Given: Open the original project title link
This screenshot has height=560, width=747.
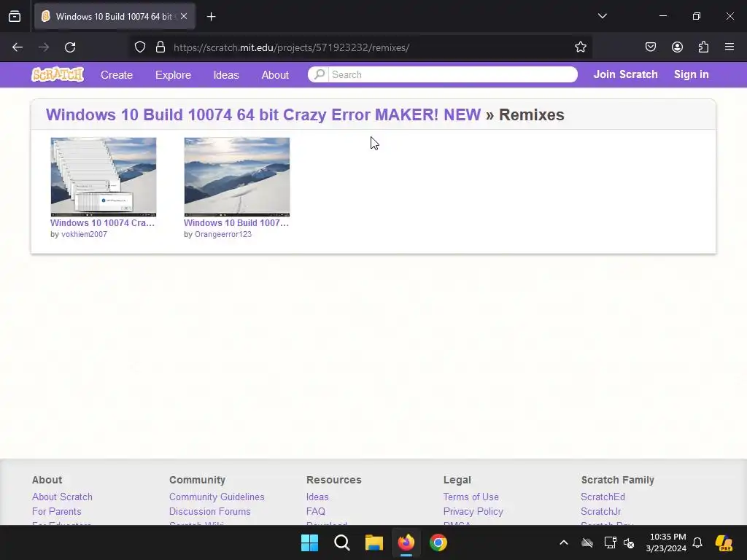Looking at the screenshot, I should click(x=263, y=114).
